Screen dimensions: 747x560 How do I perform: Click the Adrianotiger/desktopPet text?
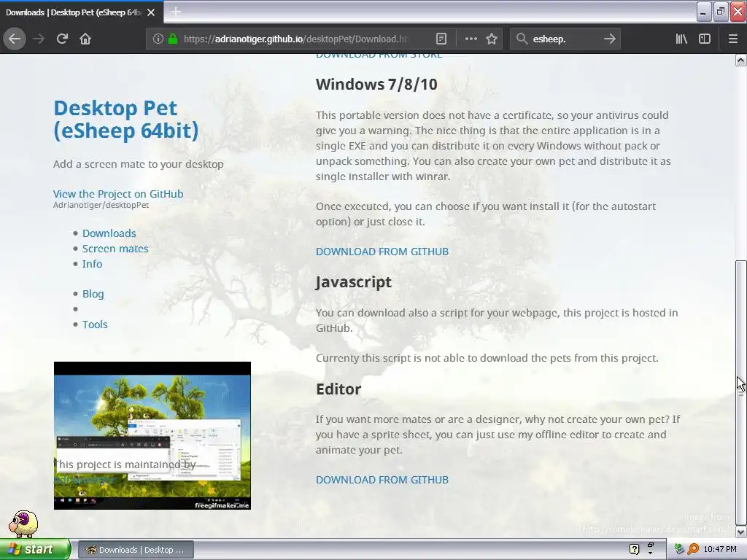[x=101, y=205]
